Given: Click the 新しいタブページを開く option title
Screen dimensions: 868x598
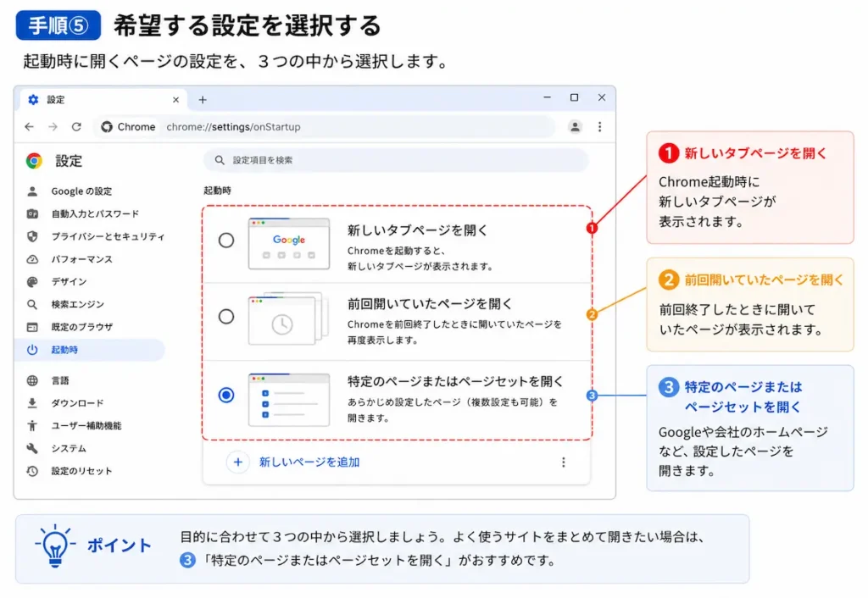Looking at the screenshot, I should [x=417, y=230].
